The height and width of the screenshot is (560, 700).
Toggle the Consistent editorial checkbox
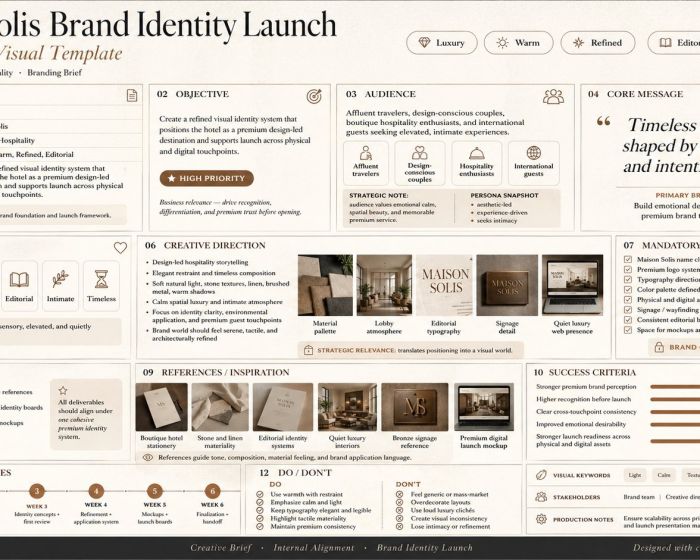628,320
